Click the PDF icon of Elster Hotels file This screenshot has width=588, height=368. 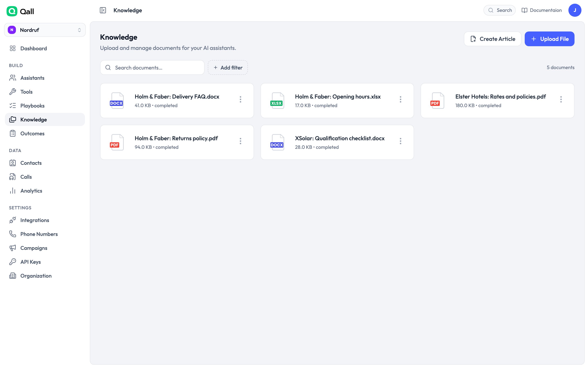point(437,101)
